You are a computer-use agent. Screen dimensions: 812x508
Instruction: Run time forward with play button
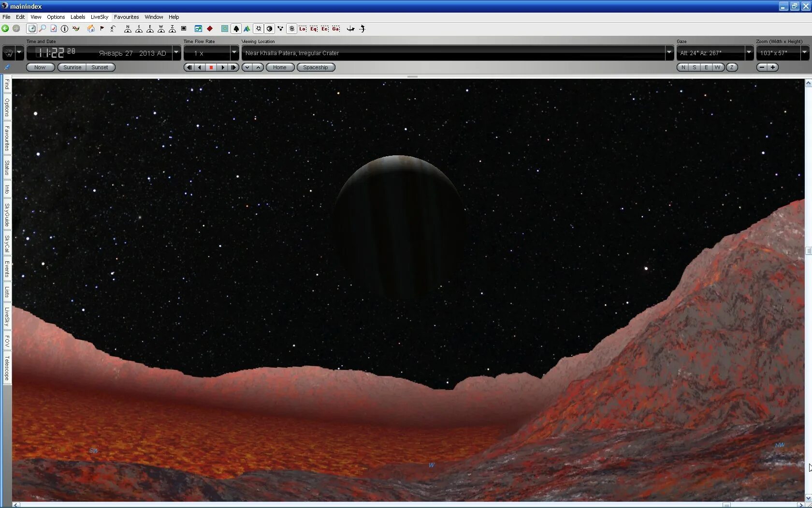pos(223,67)
